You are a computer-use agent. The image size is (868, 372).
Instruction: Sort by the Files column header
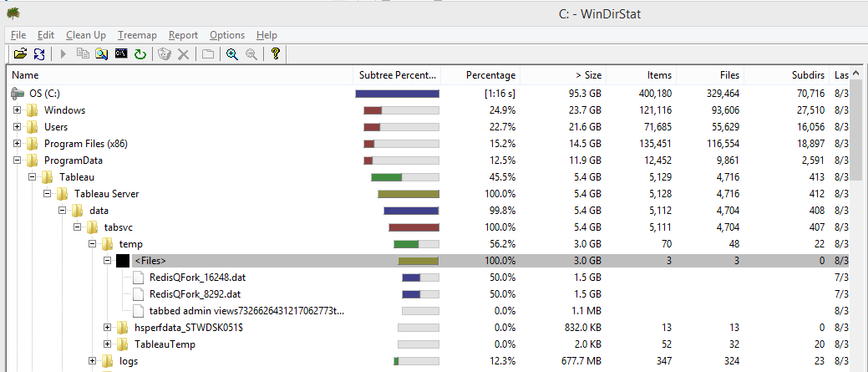tap(709, 75)
